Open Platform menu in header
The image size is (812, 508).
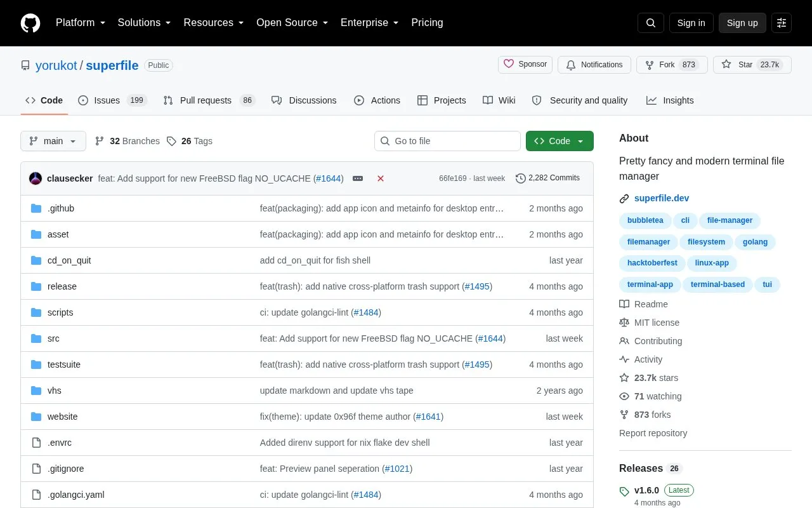81,23
